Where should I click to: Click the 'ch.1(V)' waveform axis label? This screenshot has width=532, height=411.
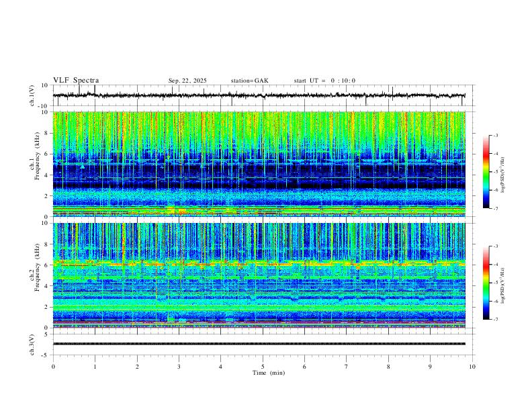[32, 95]
